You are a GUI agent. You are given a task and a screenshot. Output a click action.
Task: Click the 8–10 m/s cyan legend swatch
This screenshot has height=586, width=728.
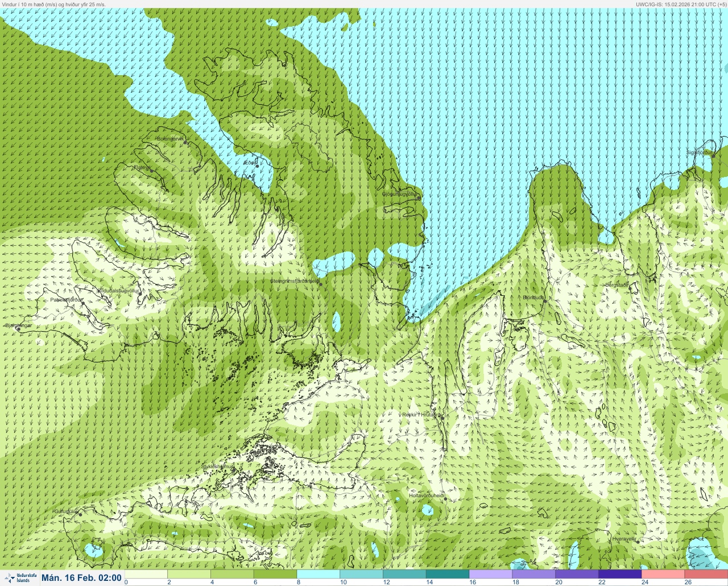pyautogui.click(x=318, y=574)
